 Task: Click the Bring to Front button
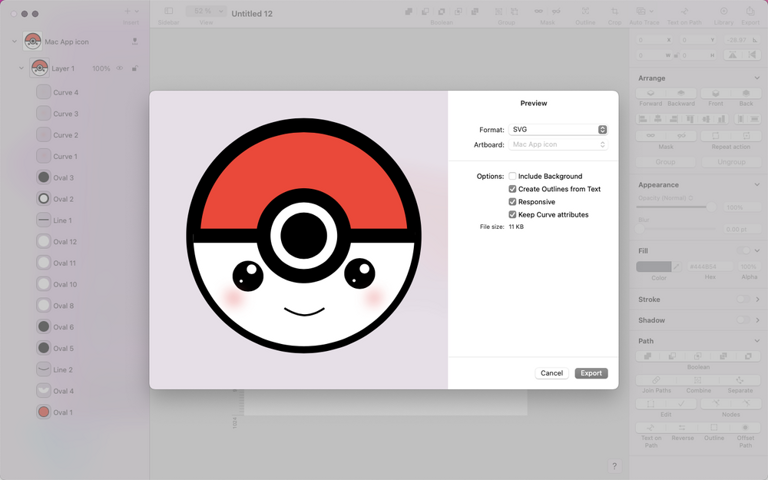coord(716,93)
